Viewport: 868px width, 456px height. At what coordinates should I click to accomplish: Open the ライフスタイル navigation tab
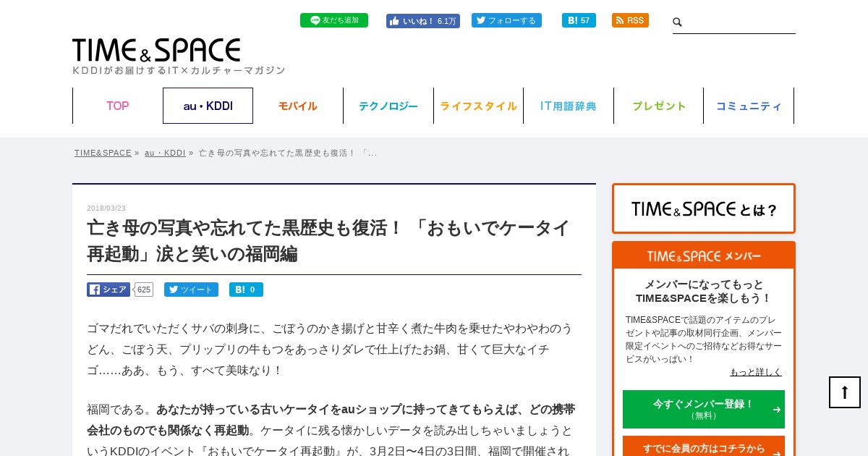point(478,106)
